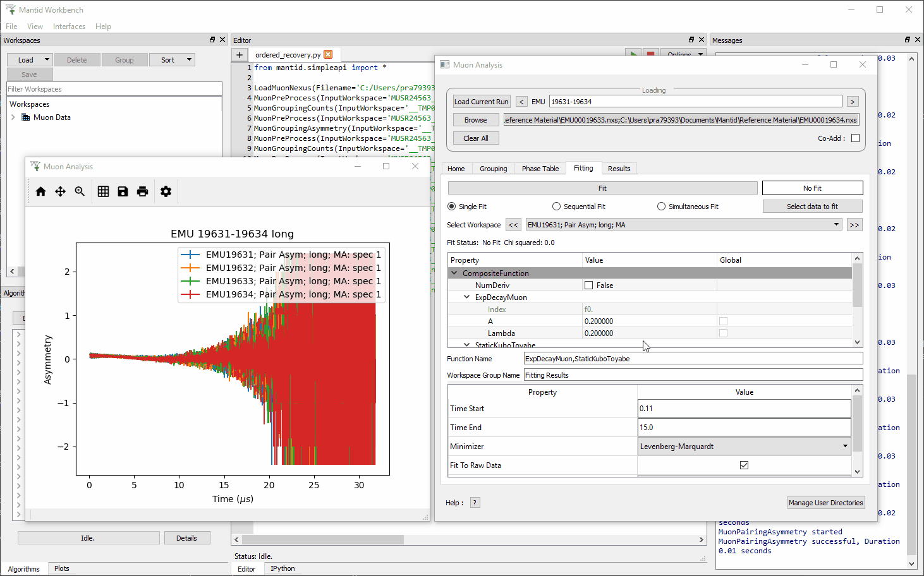This screenshot has height=576, width=924.
Task: Open the Interfaces menu
Action: 69,26
